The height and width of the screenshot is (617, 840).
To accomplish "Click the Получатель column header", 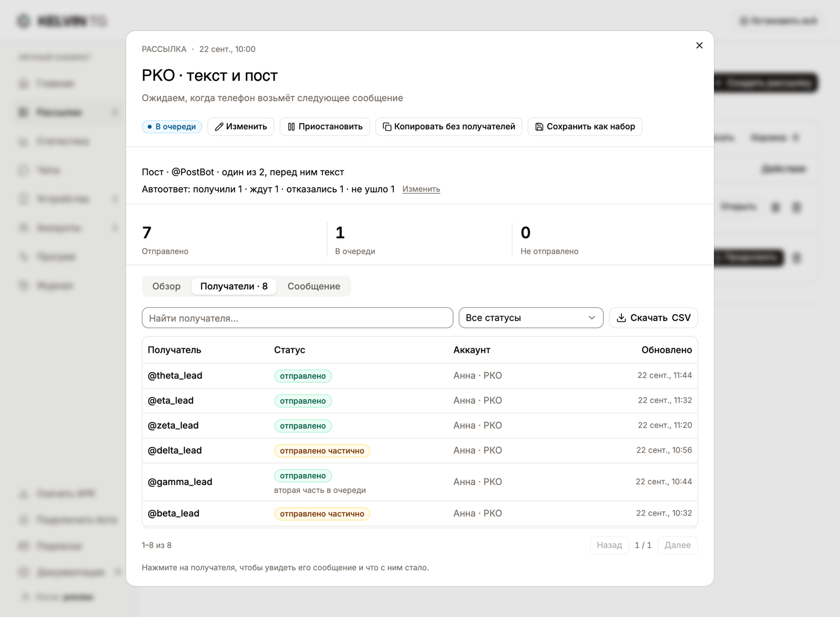I will (174, 350).
